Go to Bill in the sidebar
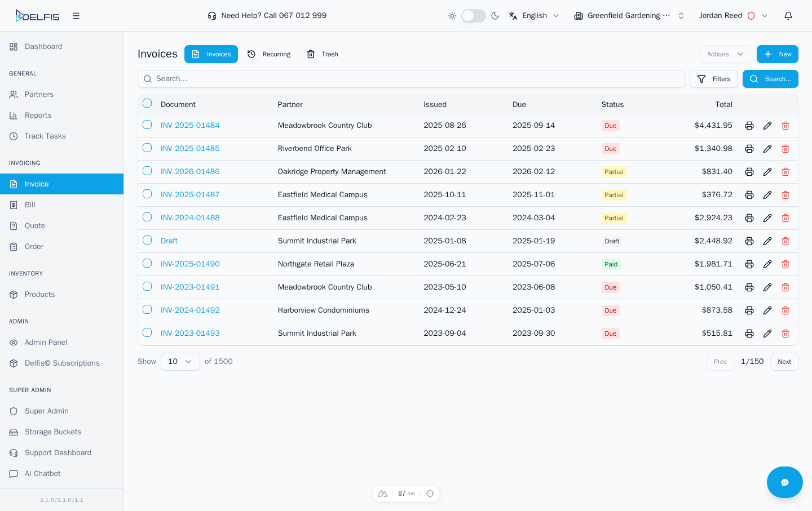Viewport: 812px width, 511px height. (x=30, y=205)
